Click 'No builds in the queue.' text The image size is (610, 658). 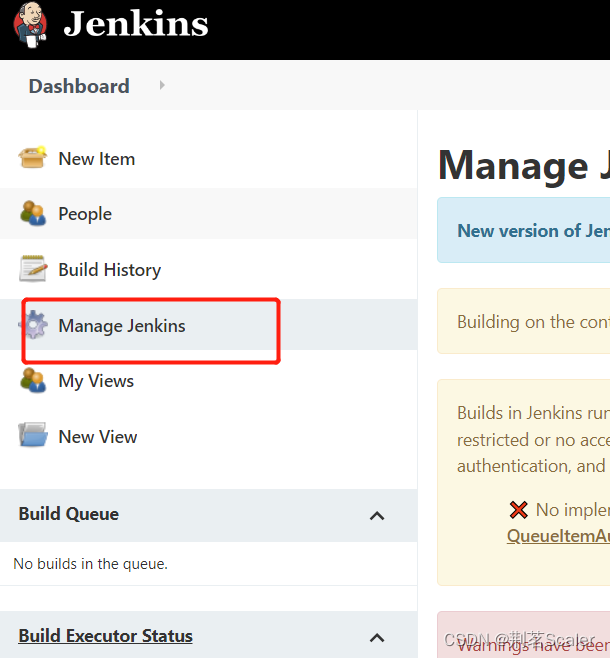[x=91, y=564]
